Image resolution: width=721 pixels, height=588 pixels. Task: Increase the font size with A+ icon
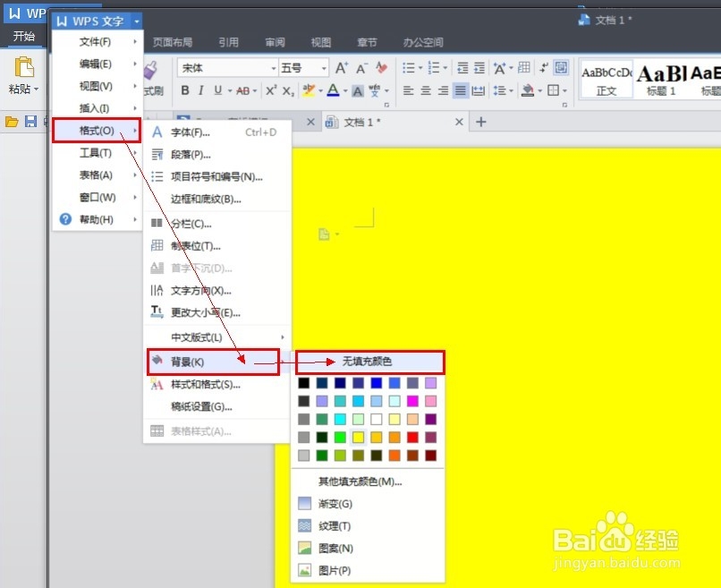click(341, 66)
